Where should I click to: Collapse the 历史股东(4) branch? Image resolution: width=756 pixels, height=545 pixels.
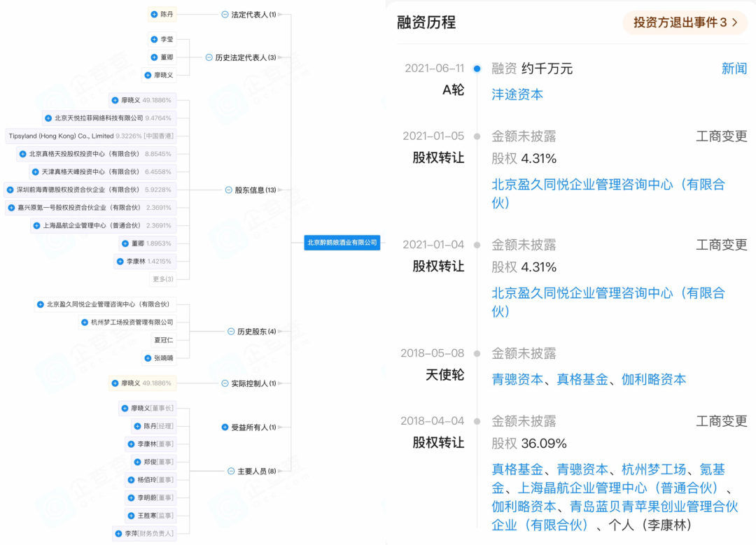tap(231, 332)
